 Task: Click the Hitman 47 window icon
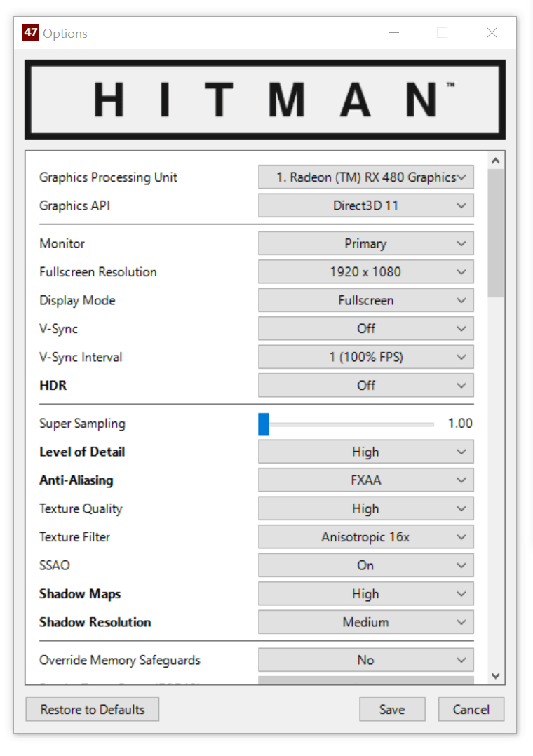(x=31, y=33)
